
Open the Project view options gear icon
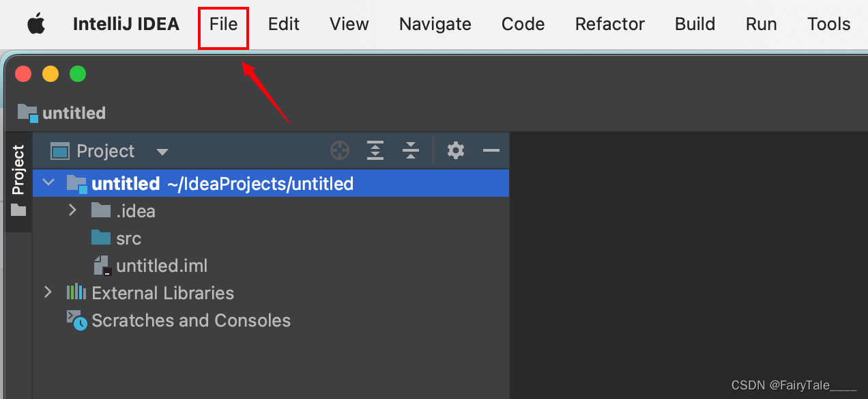(455, 150)
